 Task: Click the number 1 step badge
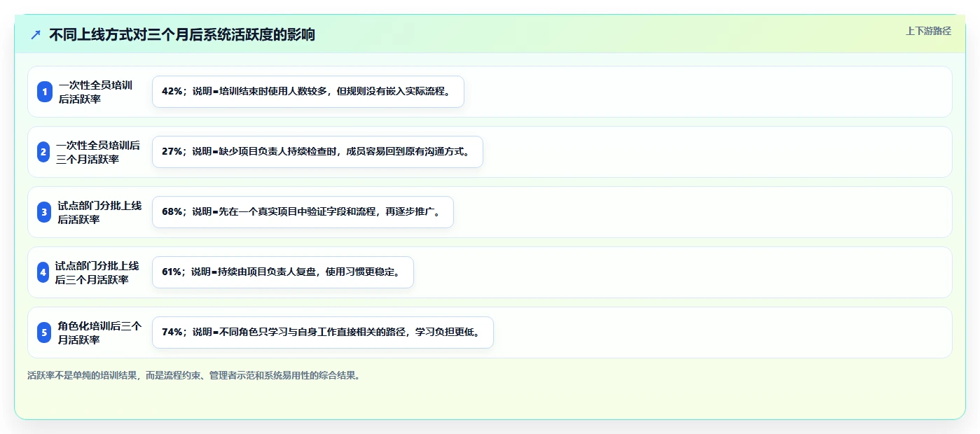click(x=45, y=92)
